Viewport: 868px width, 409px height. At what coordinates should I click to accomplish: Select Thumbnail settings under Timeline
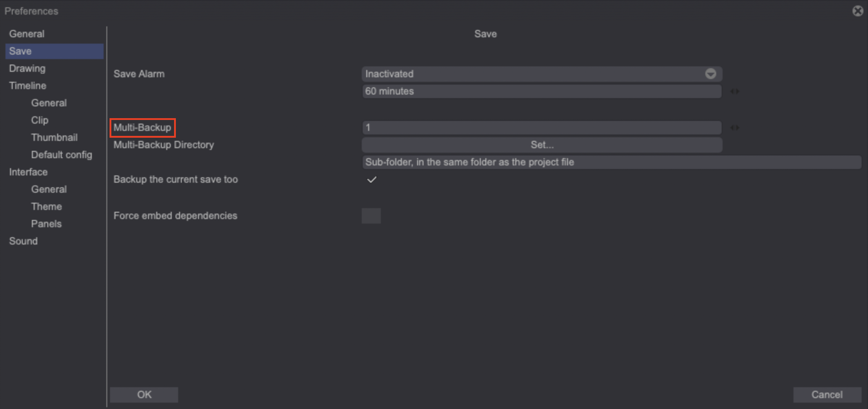[54, 137]
